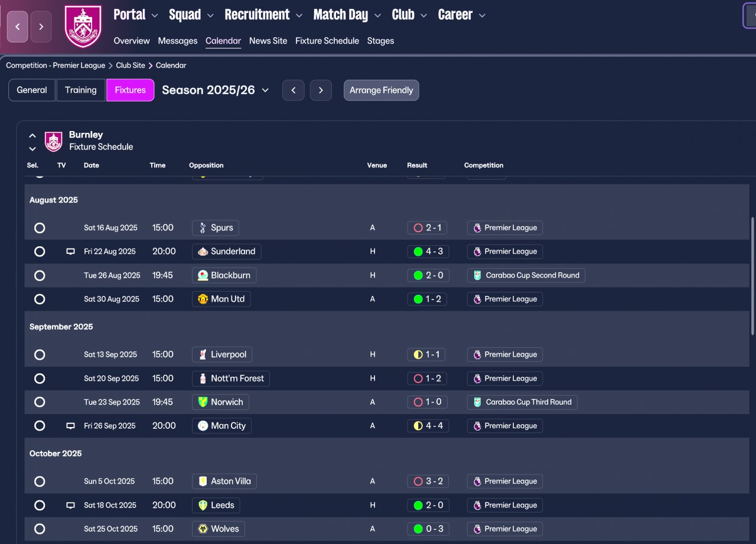
Task: Open the Fixture Schedule tab
Action: coord(327,41)
